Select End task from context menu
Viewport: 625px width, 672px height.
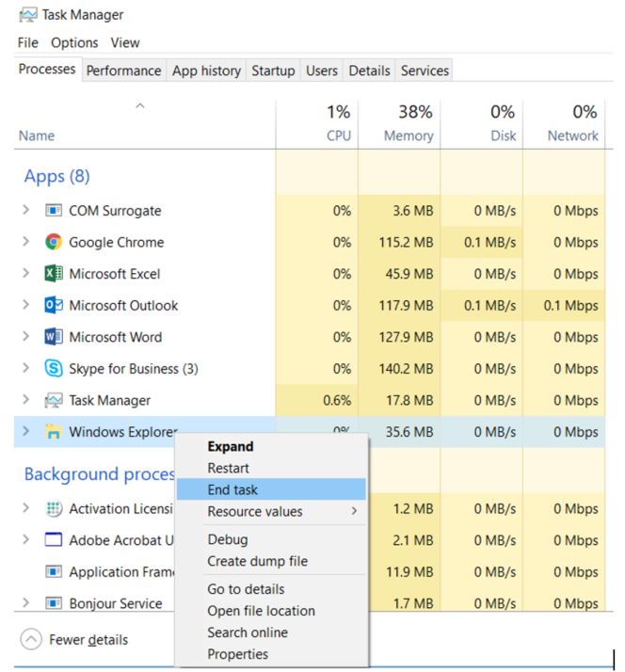(x=232, y=489)
